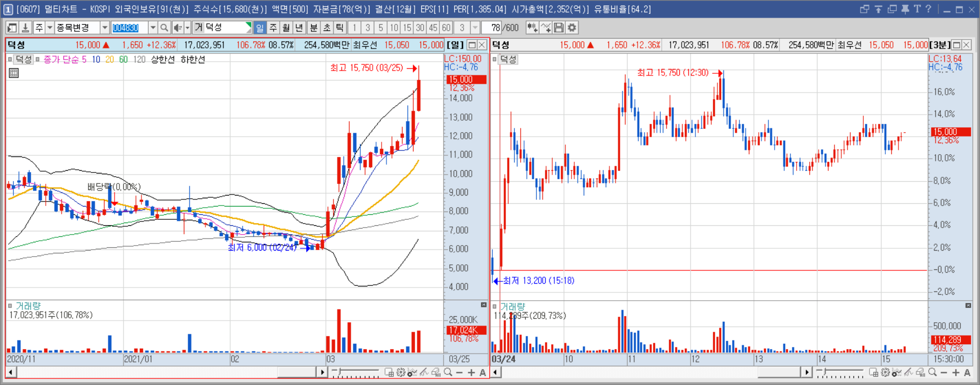Click the 하한선 lower band label
Viewport: 980px width, 385px height.
[193, 59]
